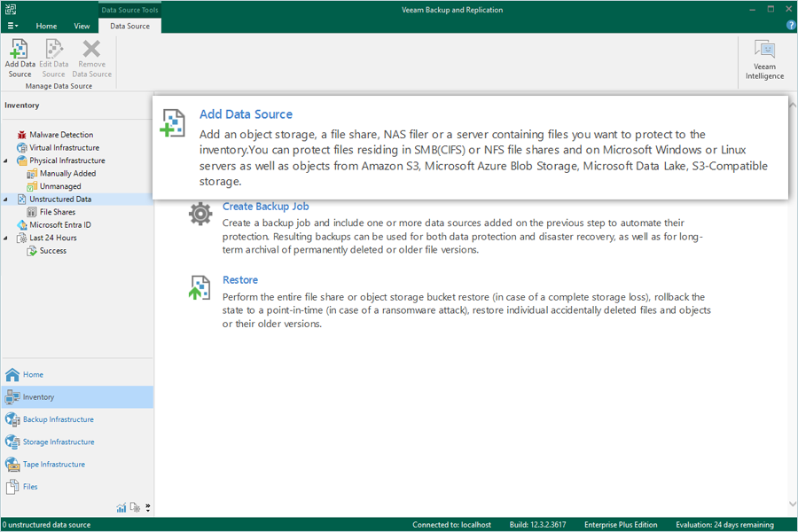This screenshot has height=532, width=798.
Task: Click the scroll-down arrow of the main pane
Action: [x=793, y=504]
